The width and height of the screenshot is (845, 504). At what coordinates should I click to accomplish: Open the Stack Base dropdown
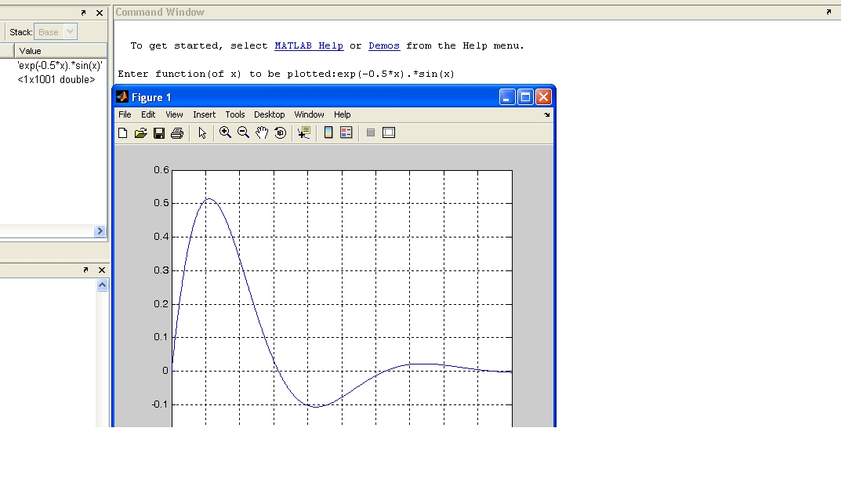click(70, 32)
